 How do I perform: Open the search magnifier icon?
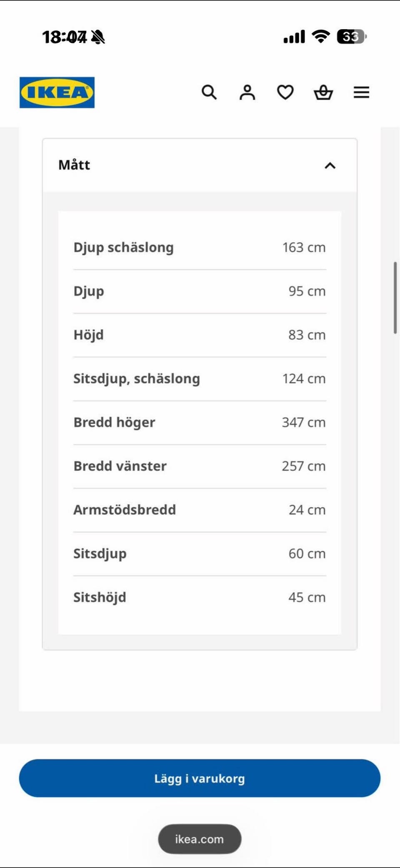[209, 92]
